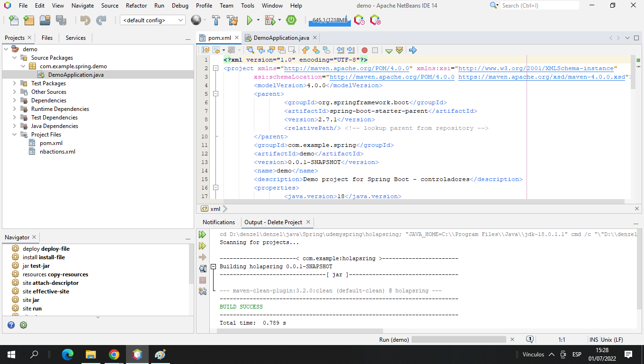The height and width of the screenshot is (364, 644).
Task: Click the Shift Line Left icon
Action: point(340,50)
